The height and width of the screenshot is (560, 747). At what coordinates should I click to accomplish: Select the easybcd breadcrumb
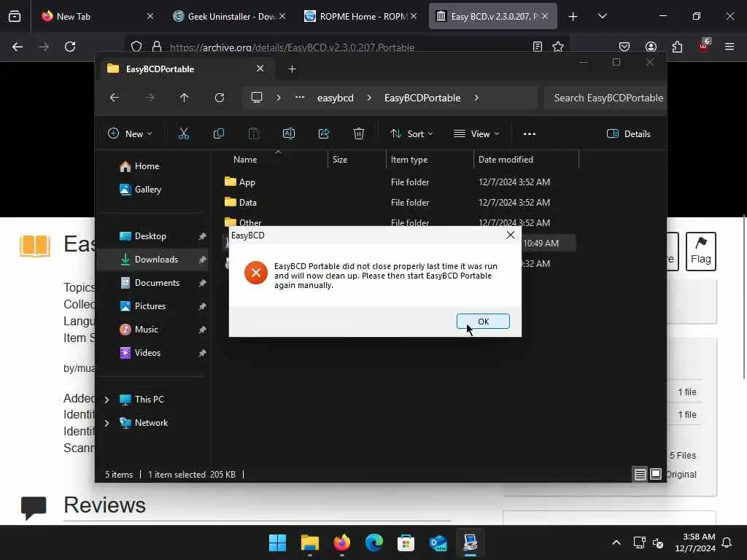(x=336, y=98)
